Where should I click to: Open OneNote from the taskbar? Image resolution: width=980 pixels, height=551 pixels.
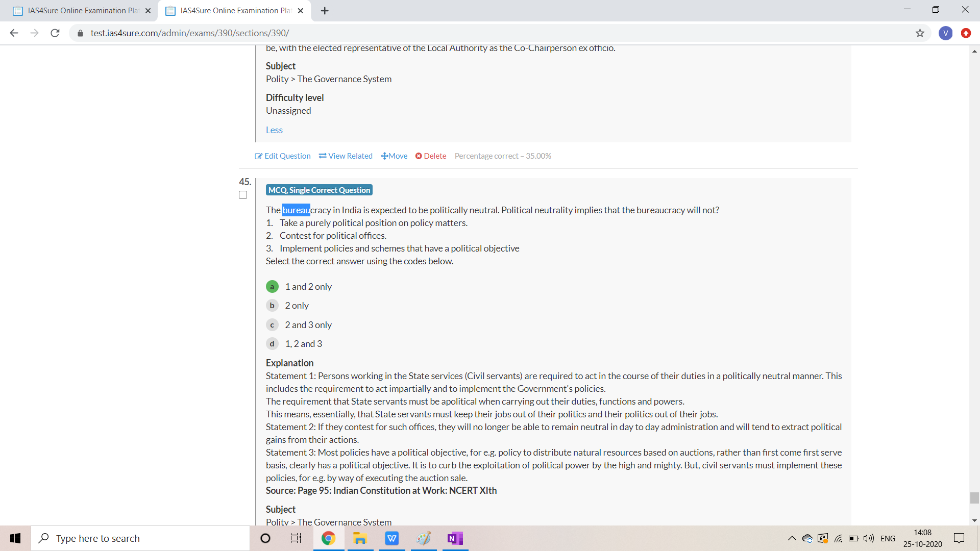pos(454,538)
